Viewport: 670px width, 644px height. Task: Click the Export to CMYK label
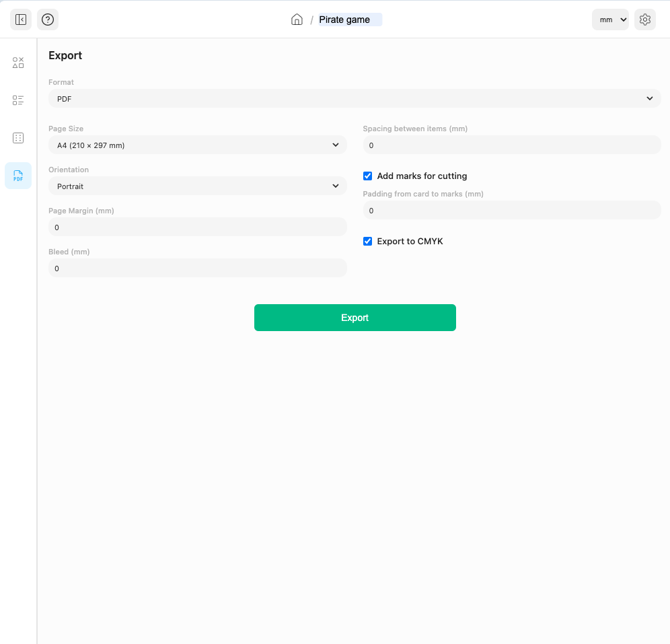tap(410, 242)
